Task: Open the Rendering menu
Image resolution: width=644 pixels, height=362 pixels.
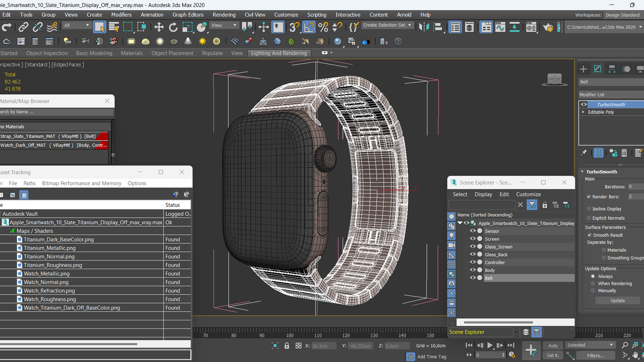Action: pos(224,15)
